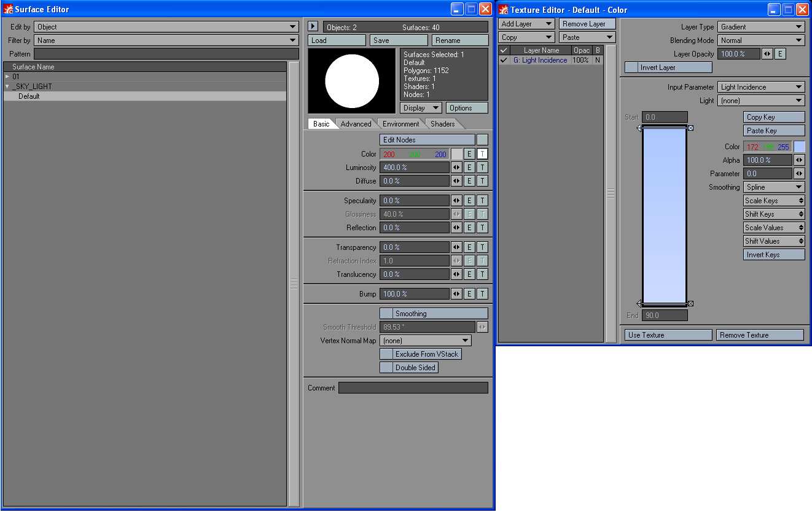Open the Layer Type dropdown
Viewport: 812px width, 512px height.
click(761, 27)
